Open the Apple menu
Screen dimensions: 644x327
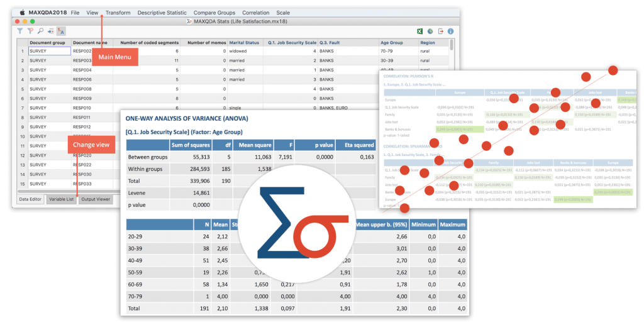coord(23,13)
